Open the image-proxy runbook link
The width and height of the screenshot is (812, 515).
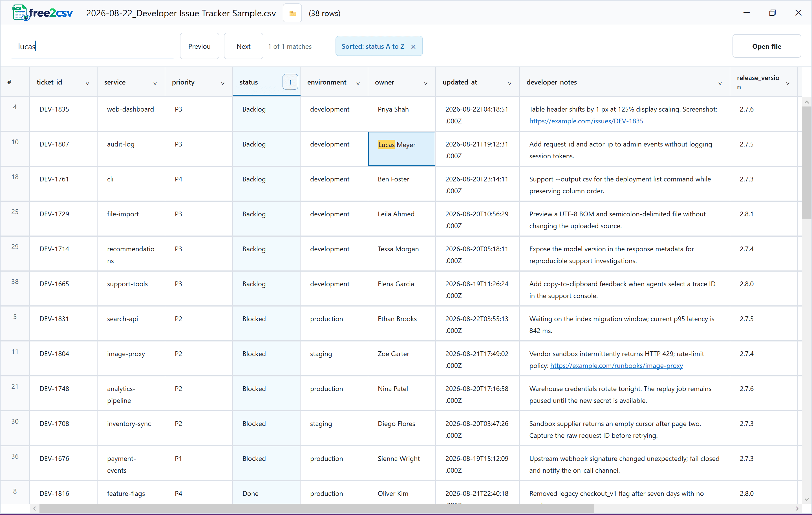(616, 366)
